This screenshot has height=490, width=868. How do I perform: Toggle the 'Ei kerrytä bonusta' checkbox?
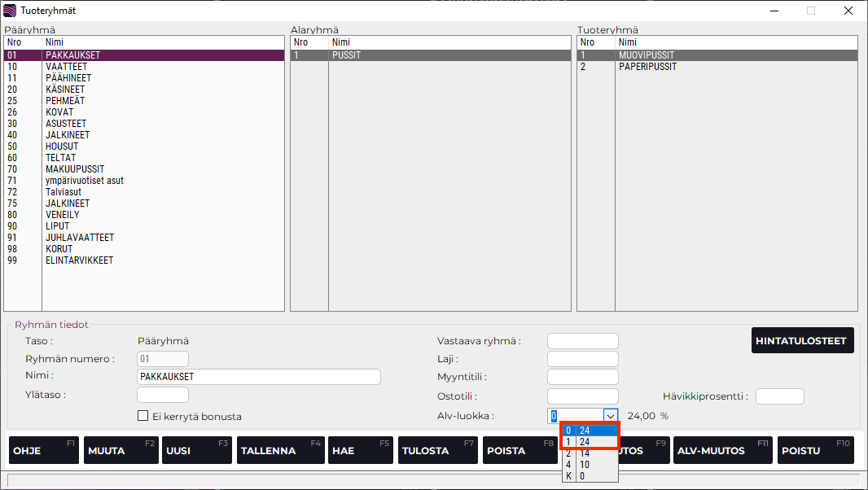[143, 416]
